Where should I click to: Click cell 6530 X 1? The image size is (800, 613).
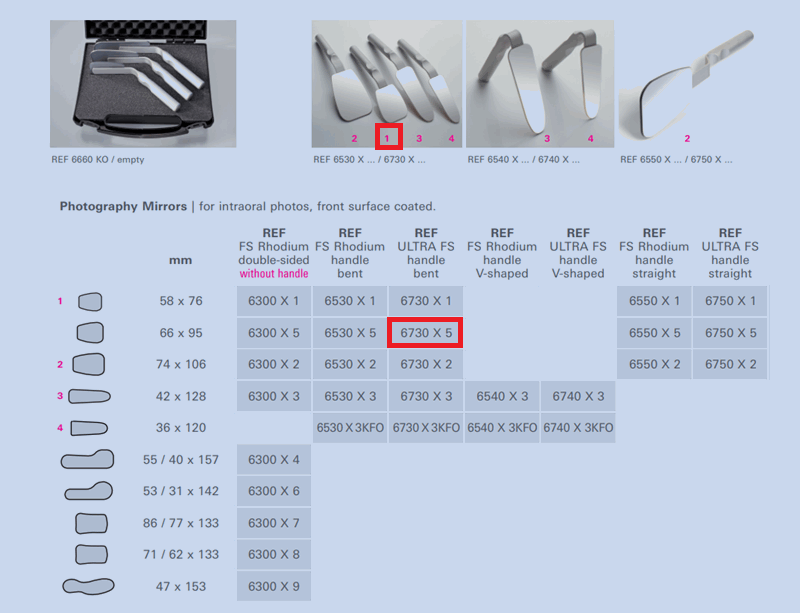tap(350, 301)
